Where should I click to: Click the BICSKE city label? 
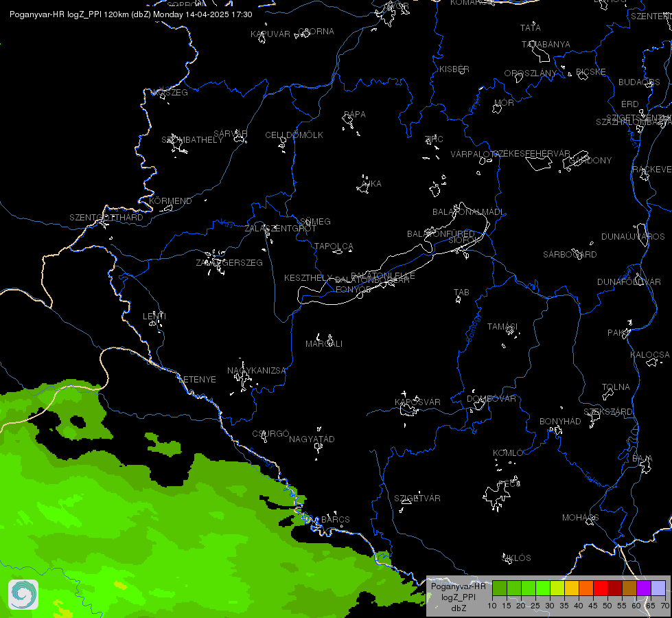coord(591,72)
